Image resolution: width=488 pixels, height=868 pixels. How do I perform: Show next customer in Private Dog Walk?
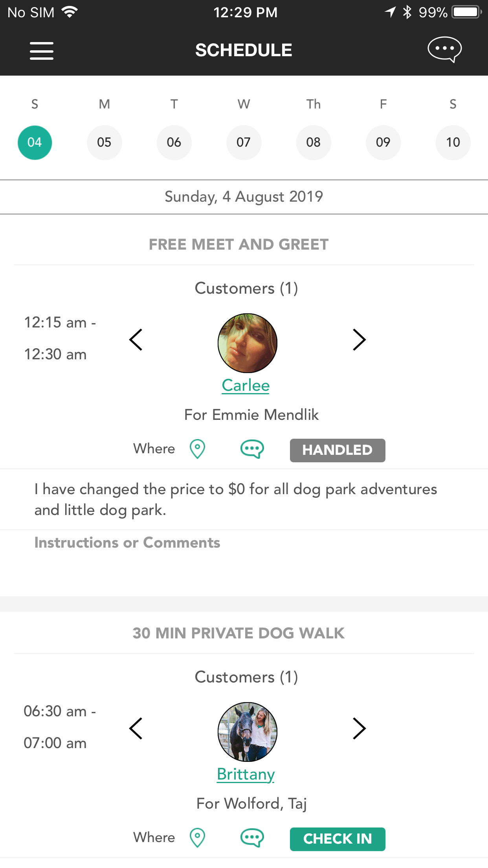pyautogui.click(x=359, y=728)
